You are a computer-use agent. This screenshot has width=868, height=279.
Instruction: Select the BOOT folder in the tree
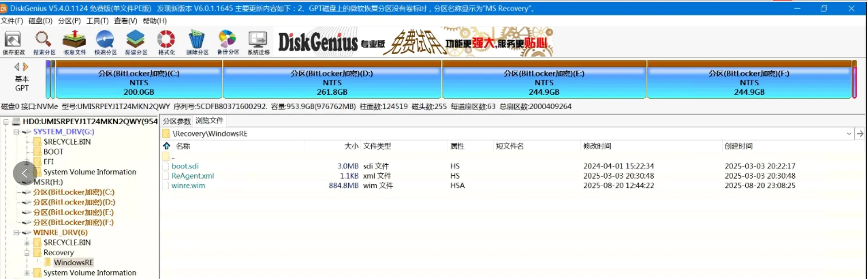pos(53,152)
